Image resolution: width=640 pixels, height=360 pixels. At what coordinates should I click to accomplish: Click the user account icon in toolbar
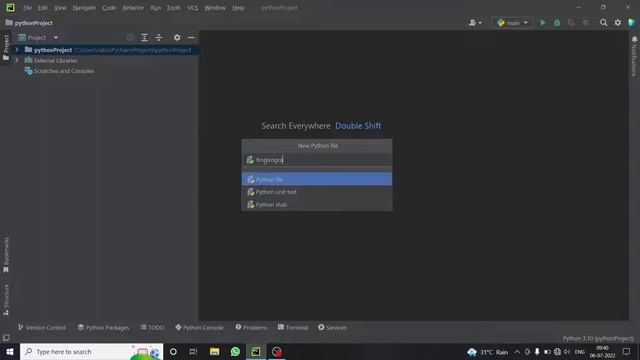(x=475, y=23)
